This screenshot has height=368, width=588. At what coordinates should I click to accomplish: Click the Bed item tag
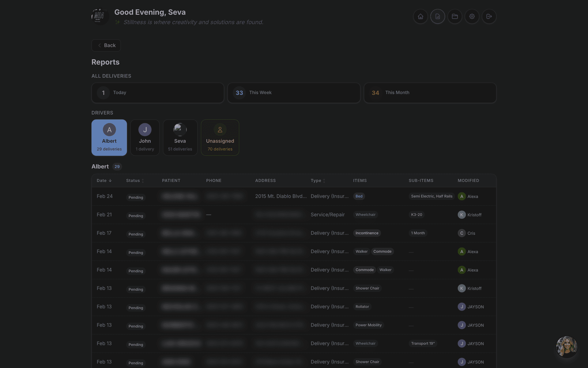359,196
